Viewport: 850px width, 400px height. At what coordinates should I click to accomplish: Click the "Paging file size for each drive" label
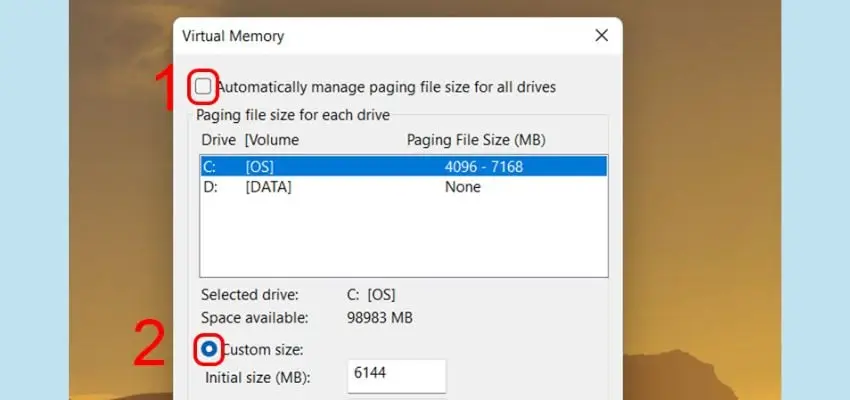[x=293, y=115]
